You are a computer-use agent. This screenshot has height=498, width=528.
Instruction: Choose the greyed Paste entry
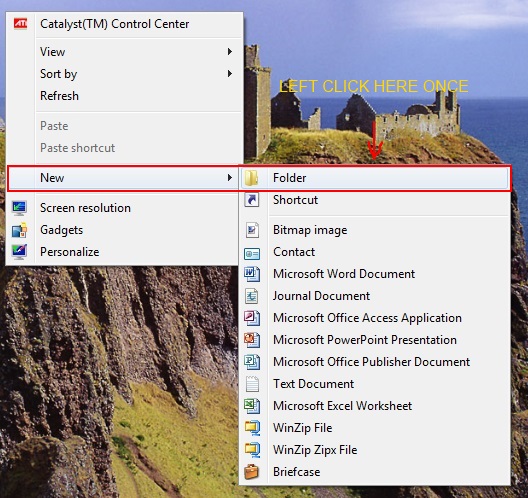pos(125,126)
